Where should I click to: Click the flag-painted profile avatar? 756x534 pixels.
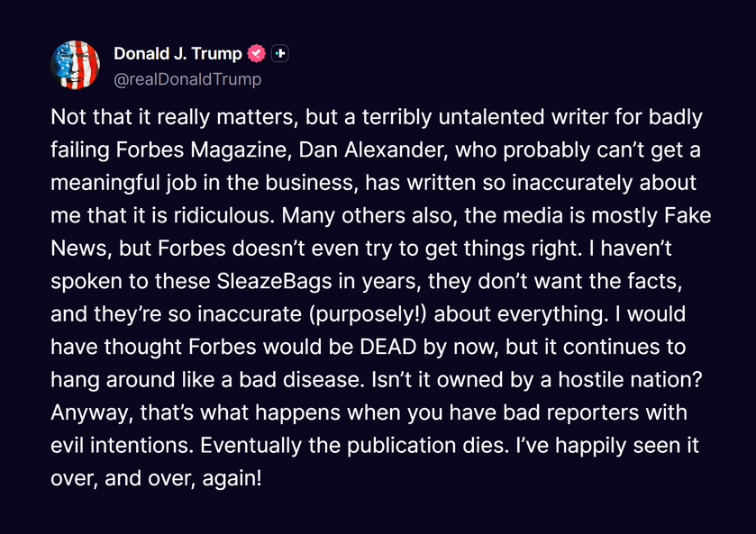click(75, 65)
